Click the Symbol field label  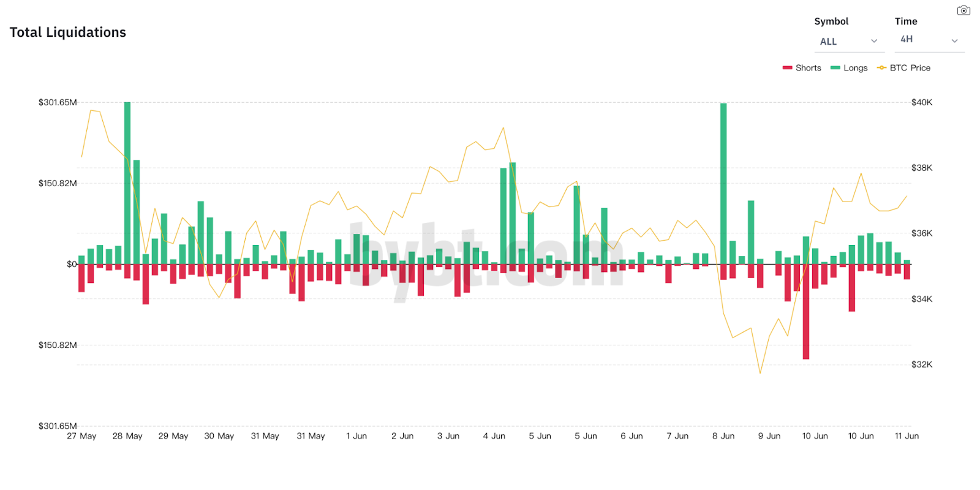tap(831, 21)
